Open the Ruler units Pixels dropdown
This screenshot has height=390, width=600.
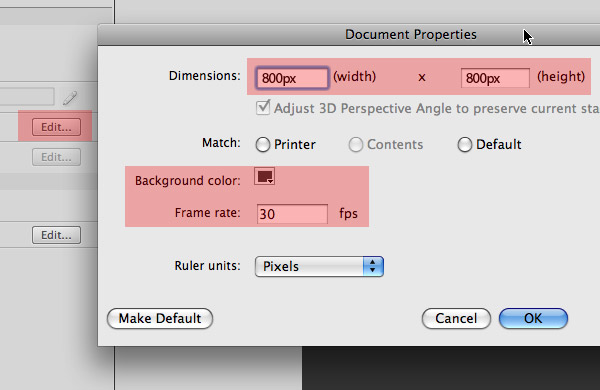click(x=319, y=266)
